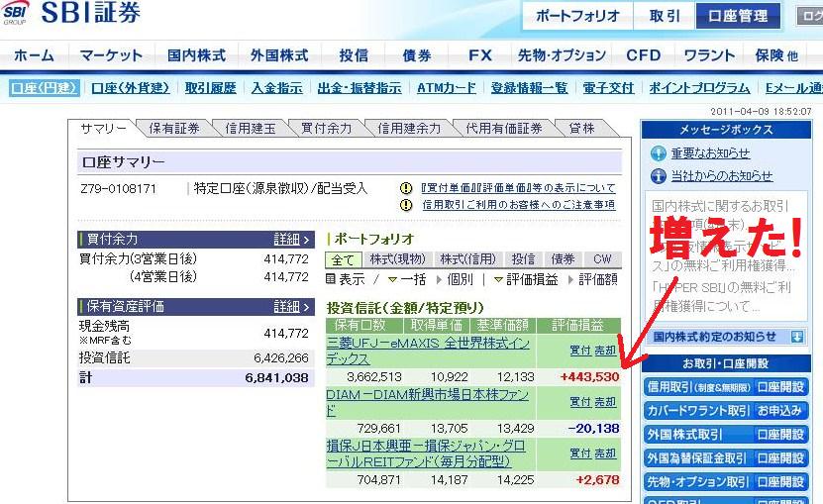Open 電子交付 link
The image size is (823, 504).
coord(608,88)
